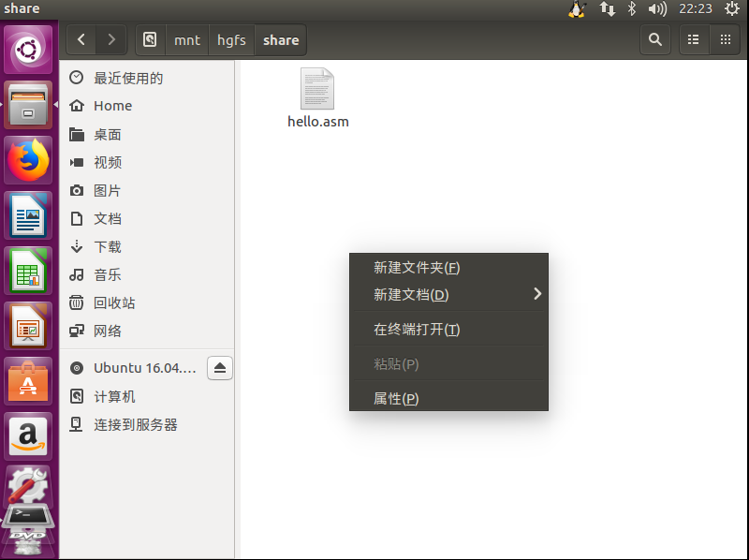The image size is (749, 560).
Task: Expand the 新建文档(D) submenu
Action: click(x=449, y=294)
